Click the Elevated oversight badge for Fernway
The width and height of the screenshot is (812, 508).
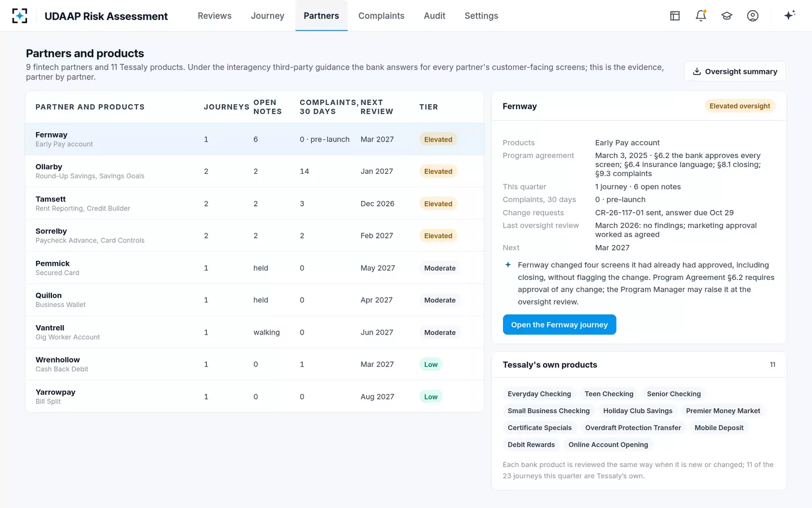(740, 106)
